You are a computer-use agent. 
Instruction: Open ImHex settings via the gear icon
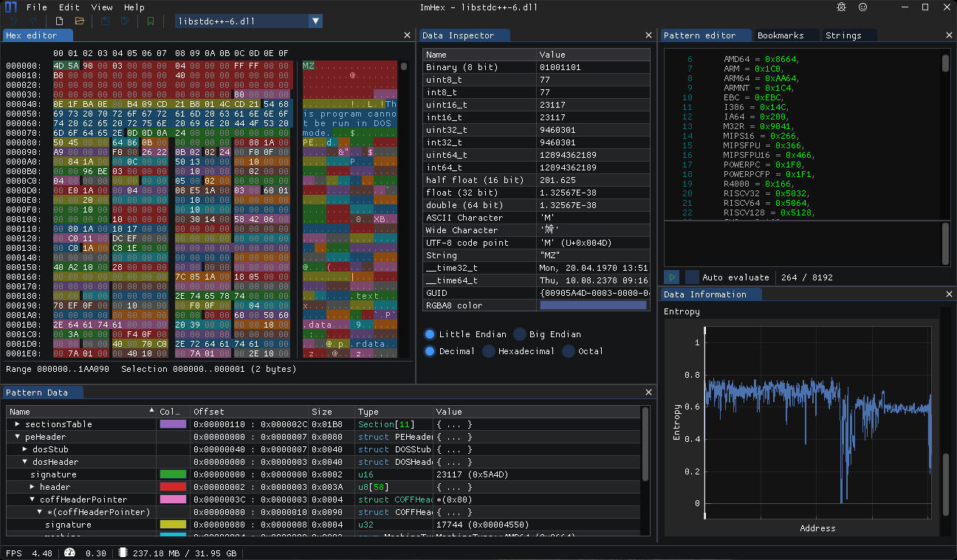pyautogui.click(x=840, y=7)
